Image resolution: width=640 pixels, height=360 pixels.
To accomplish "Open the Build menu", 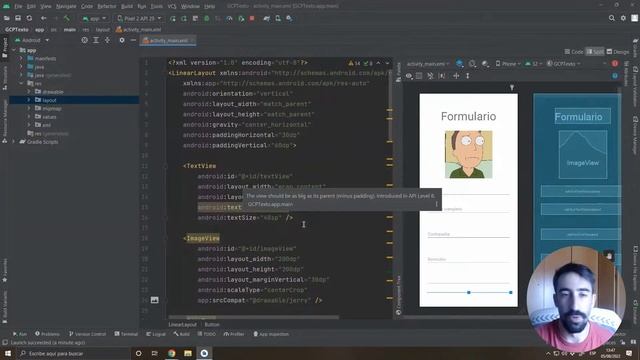I will (127, 6).
